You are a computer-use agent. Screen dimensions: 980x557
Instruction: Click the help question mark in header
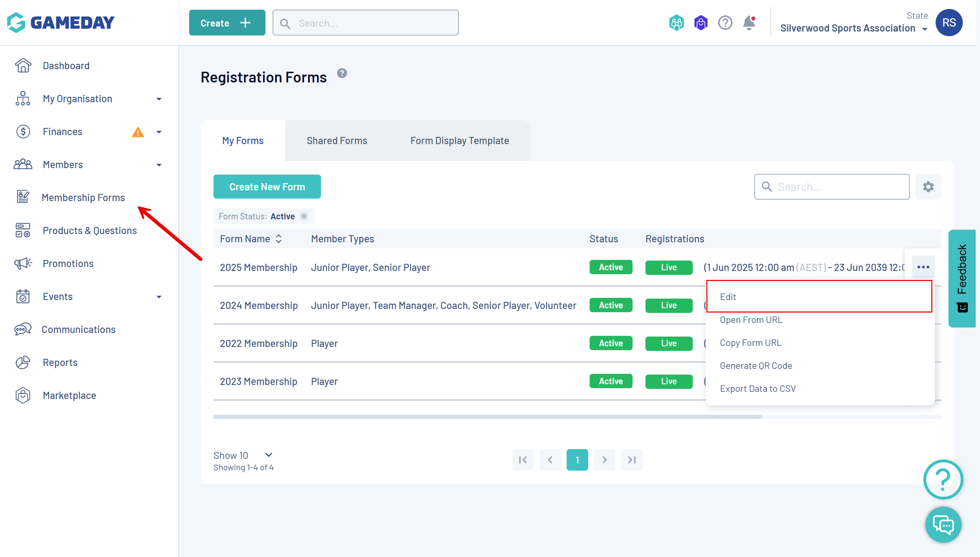(725, 23)
